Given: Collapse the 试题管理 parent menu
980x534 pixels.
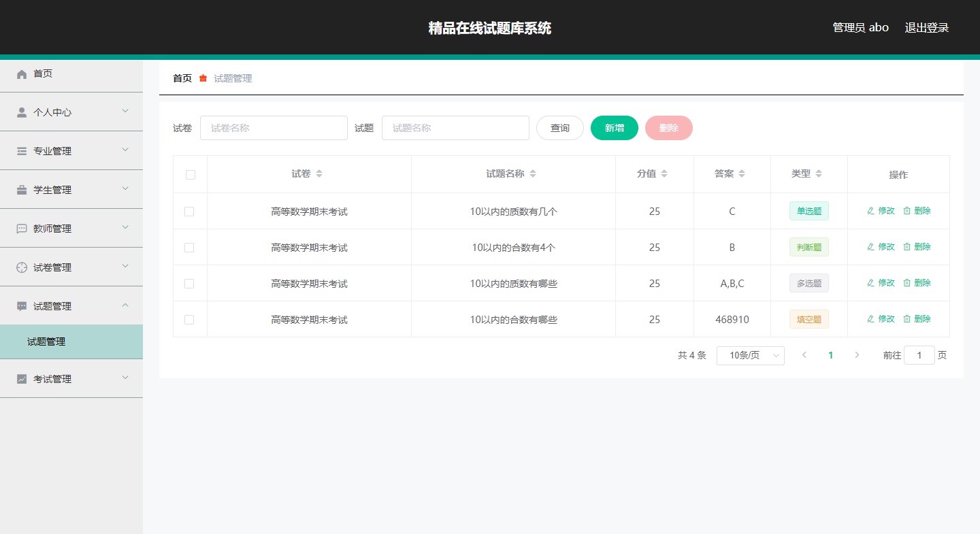Looking at the screenshot, I should (71, 306).
